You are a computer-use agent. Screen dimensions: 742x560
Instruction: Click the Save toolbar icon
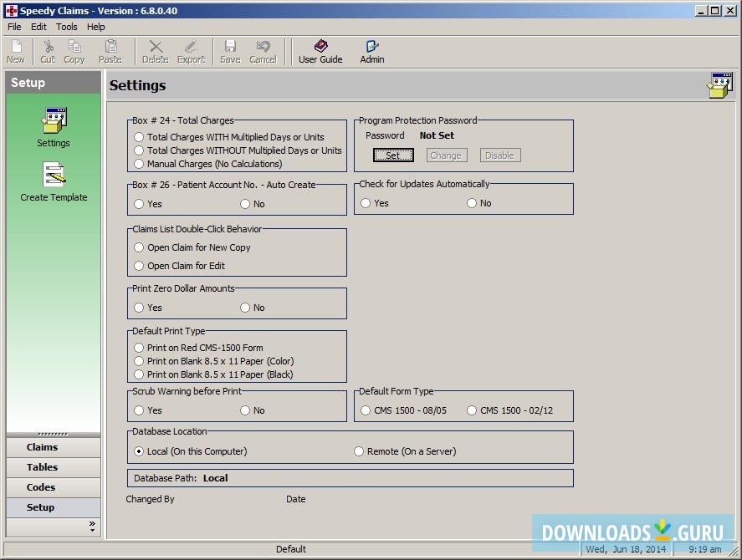click(x=230, y=51)
